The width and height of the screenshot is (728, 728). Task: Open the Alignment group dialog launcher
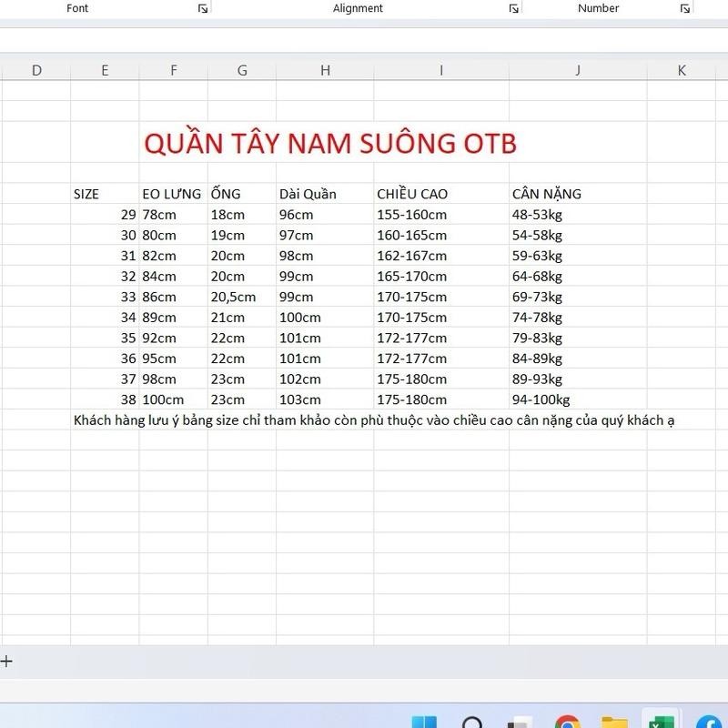tap(513, 8)
